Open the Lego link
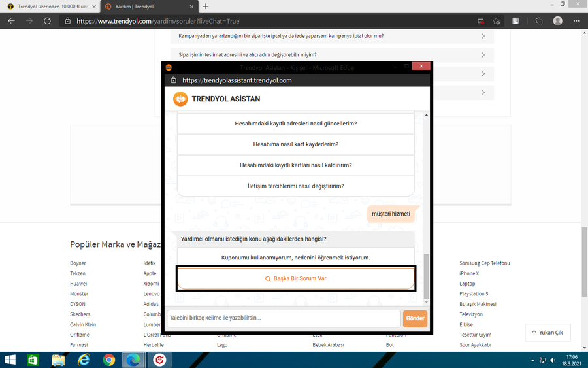Viewport: 588px width, 368px height. point(222,344)
